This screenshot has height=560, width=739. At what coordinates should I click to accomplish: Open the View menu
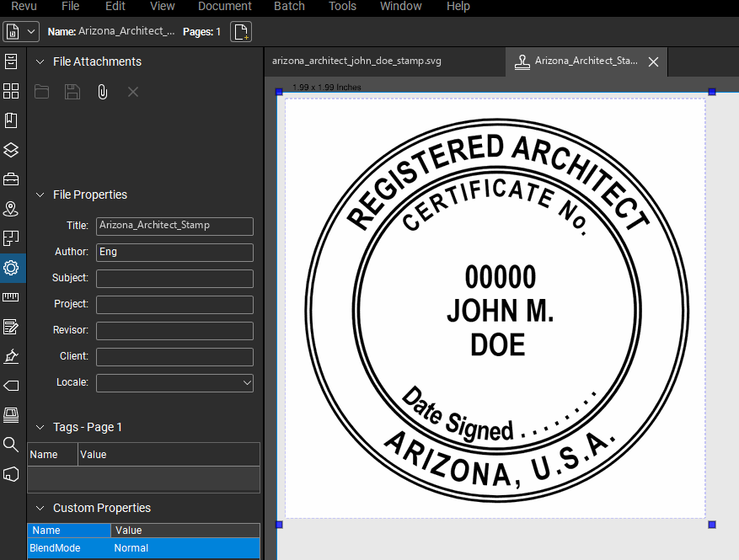tap(162, 6)
